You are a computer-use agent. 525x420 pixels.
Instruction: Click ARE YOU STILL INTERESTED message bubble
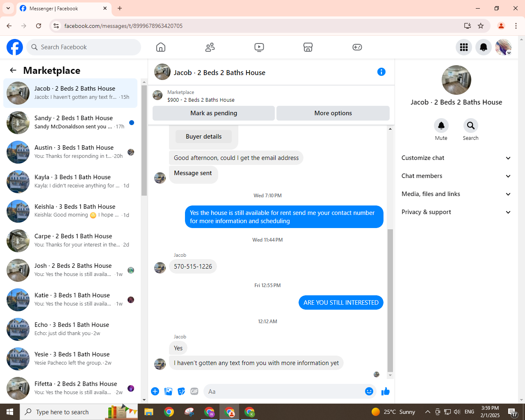341,303
